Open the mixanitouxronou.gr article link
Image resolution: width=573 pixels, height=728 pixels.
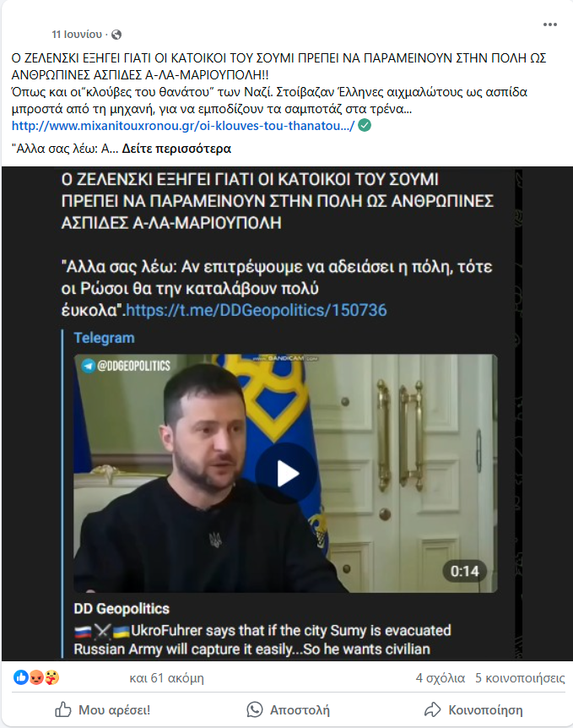pos(183,126)
